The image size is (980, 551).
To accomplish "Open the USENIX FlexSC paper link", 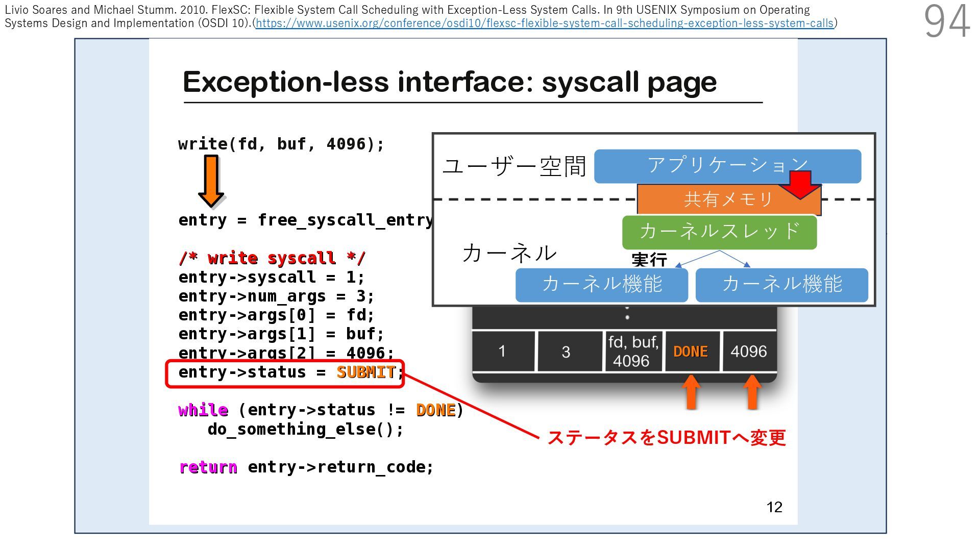I will pyautogui.click(x=544, y=23).
